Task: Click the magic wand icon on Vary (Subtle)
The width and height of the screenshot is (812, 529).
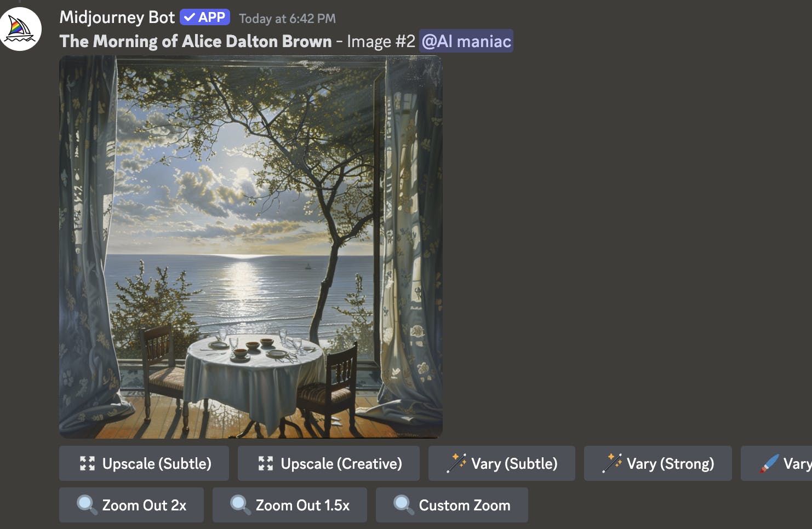Action: pos(456,463)
